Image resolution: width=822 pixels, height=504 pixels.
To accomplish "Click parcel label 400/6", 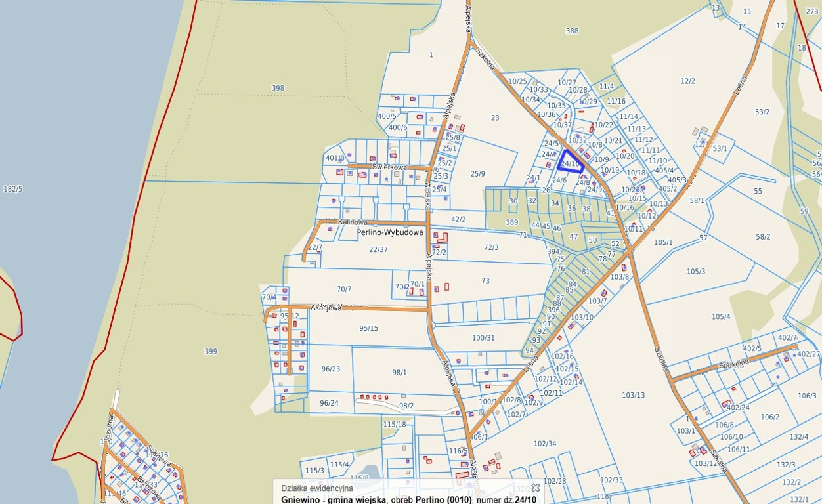I will click(398, 128).
